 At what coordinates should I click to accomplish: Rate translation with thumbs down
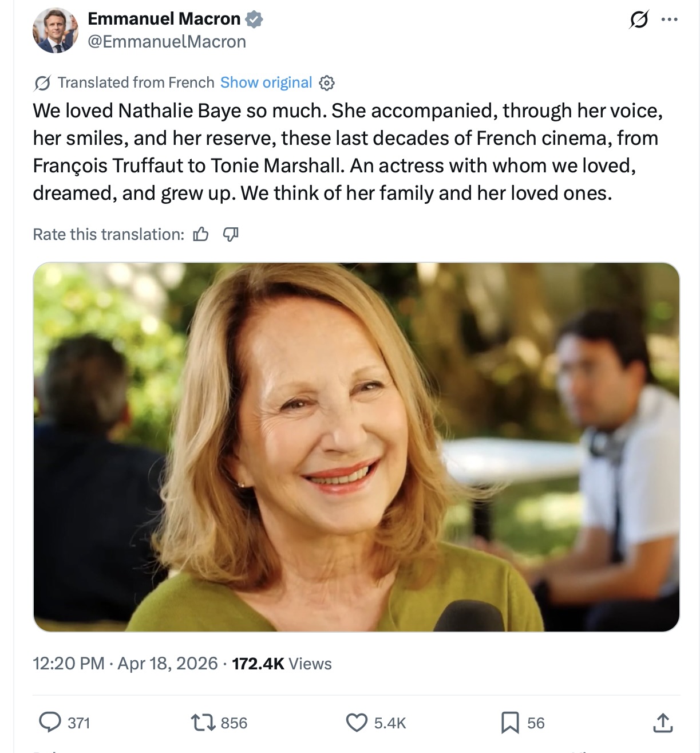pyautogui.click(x=231, y=234)
